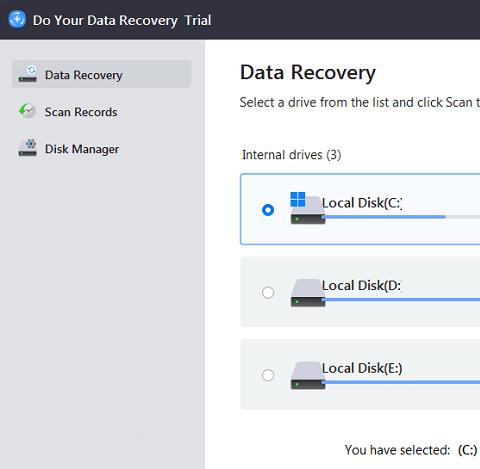Open the Data Recovery sidebar menu item
The image size is (480, 469).
[102, 74]
